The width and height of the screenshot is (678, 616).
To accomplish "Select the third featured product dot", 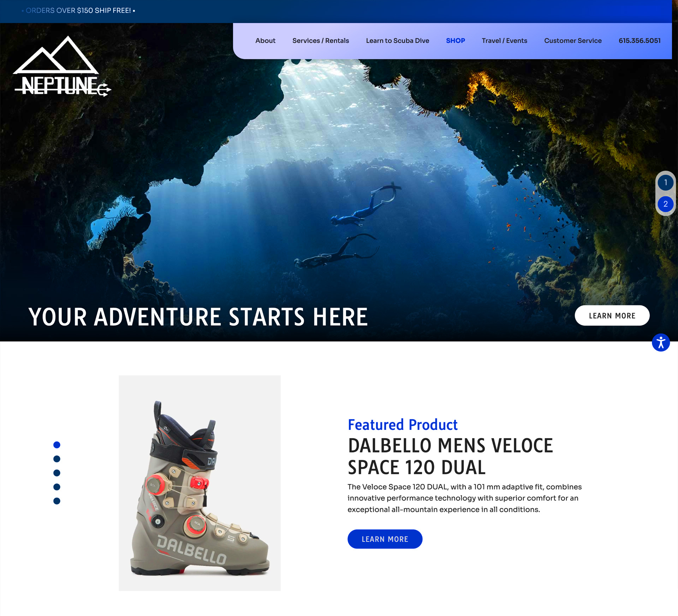I will pyautogui.click(x=57, y=473).
